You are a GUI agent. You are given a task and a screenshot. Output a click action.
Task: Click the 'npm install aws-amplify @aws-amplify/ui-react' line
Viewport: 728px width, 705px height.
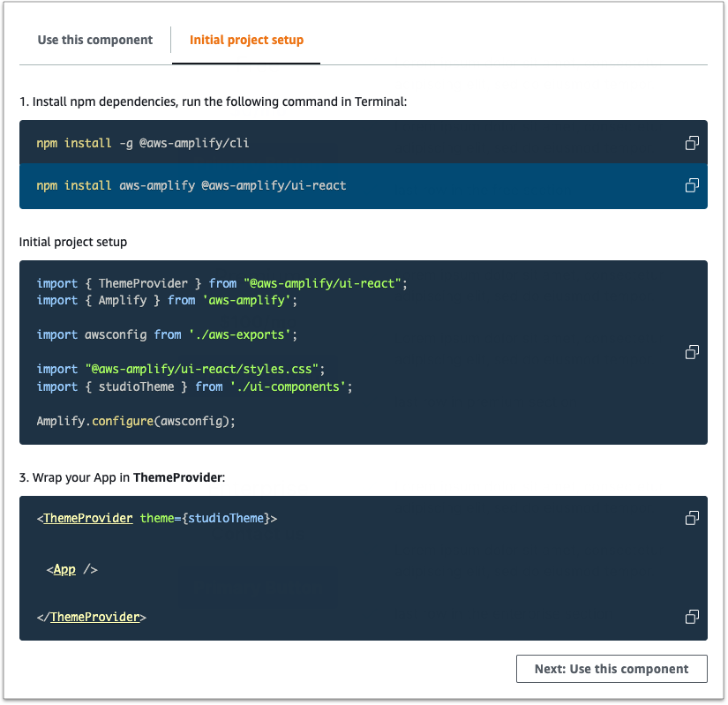191,185
